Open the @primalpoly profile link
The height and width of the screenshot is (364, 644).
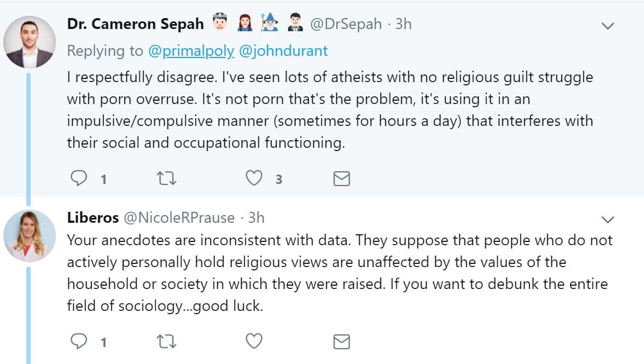[191, 51]
